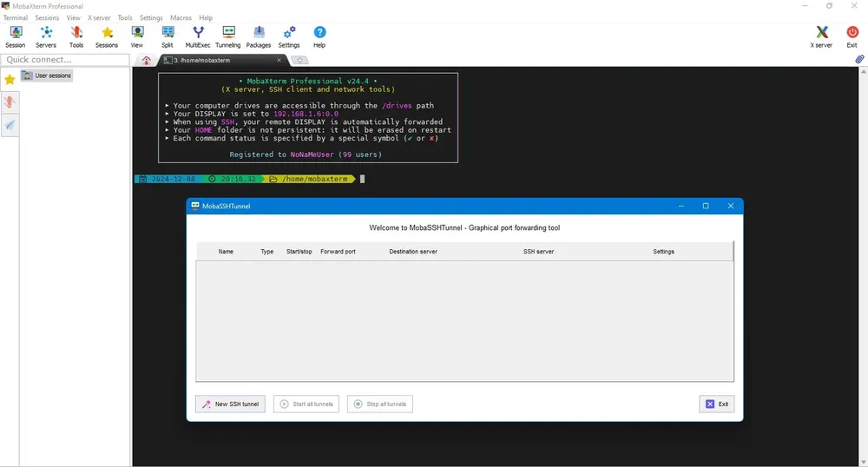Click the New SSH tunnel button
Viewport: 868px width, 467px height.
(x=230, y=404)
